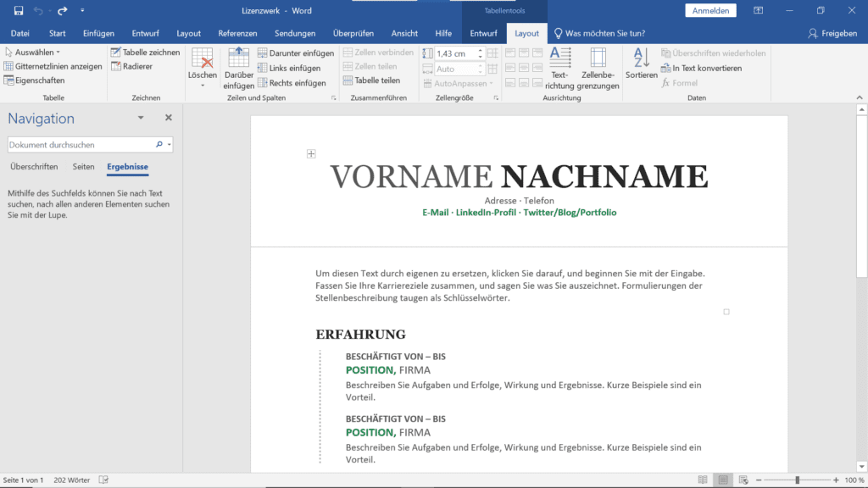Click the Dokument durchsuchen search field
This screenshot has width=868, height=488.
click(81, 145)
